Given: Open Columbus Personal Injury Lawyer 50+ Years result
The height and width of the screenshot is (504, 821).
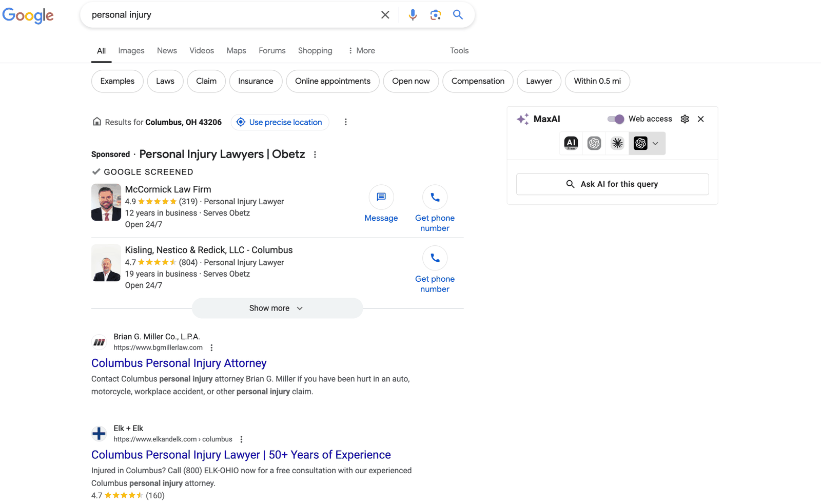Looking at the screenshot, I should [241, 455].
